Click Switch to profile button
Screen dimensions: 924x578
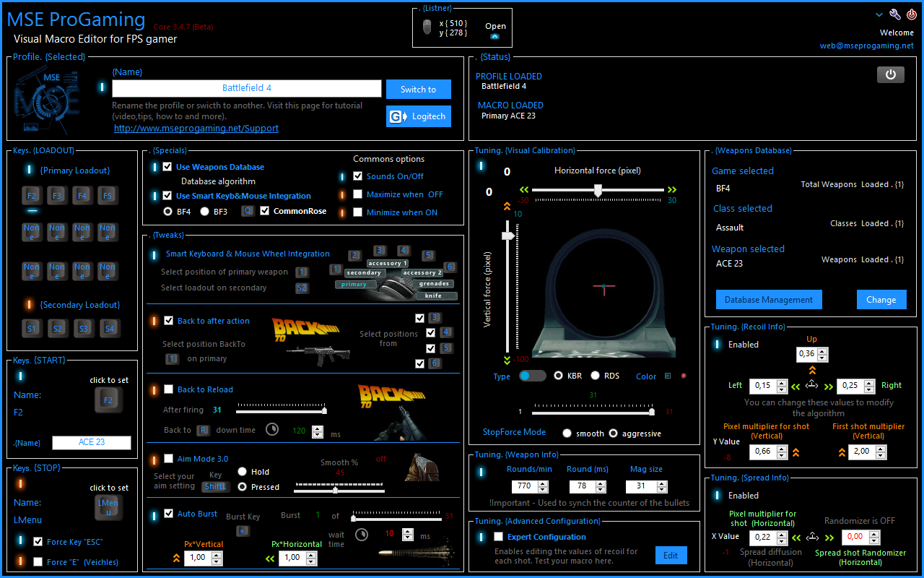coord(419,90)
